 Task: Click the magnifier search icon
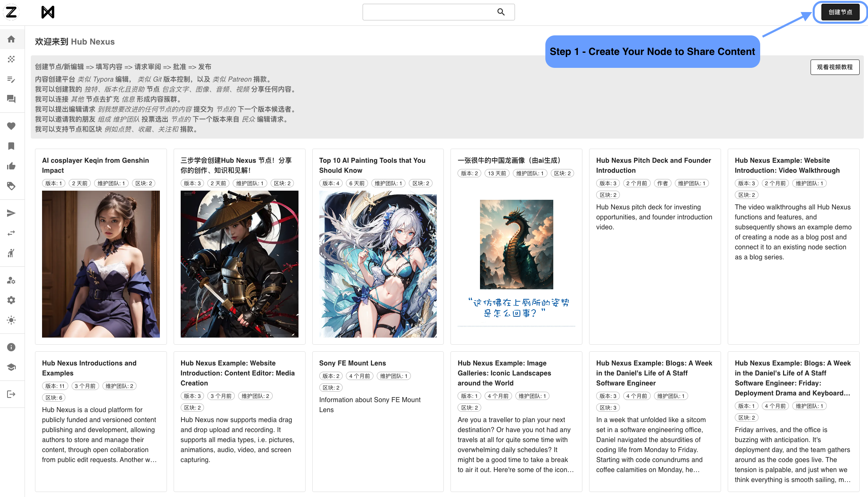501,12
